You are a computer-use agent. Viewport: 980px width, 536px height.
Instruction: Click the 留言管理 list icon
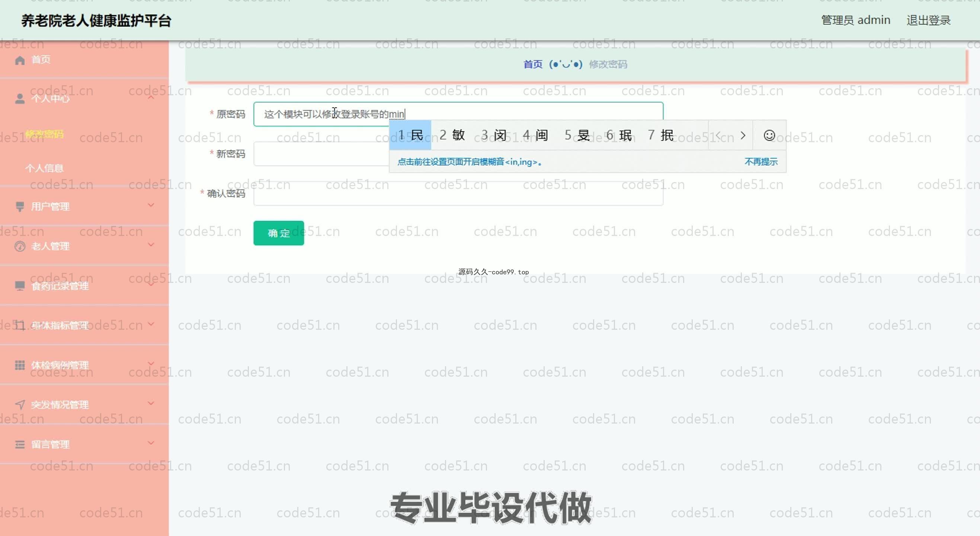20,444
